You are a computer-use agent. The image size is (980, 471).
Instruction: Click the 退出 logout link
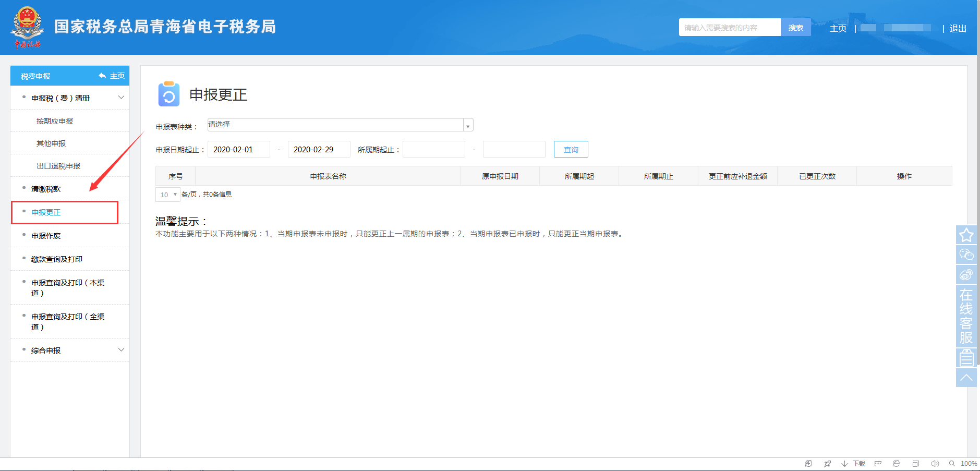click(958, 29)
